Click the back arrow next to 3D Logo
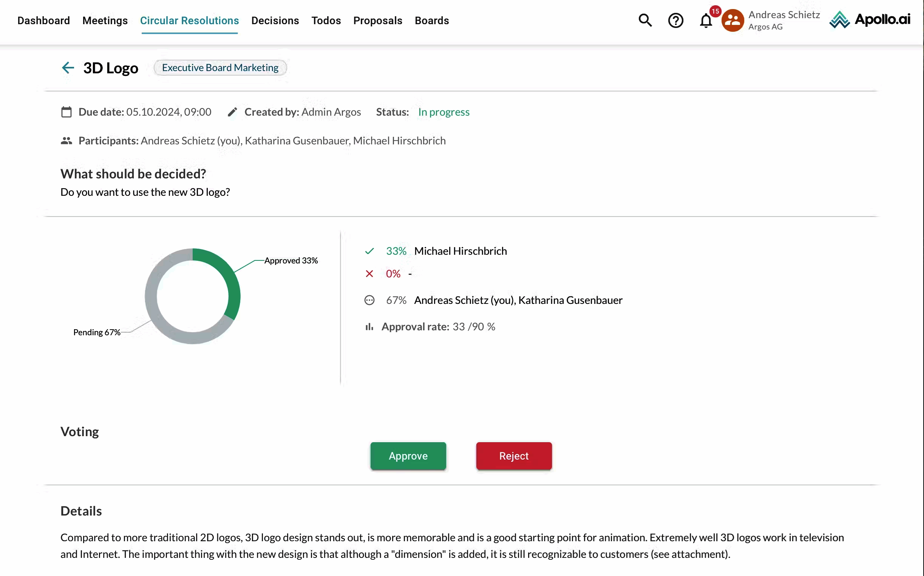 67,67
